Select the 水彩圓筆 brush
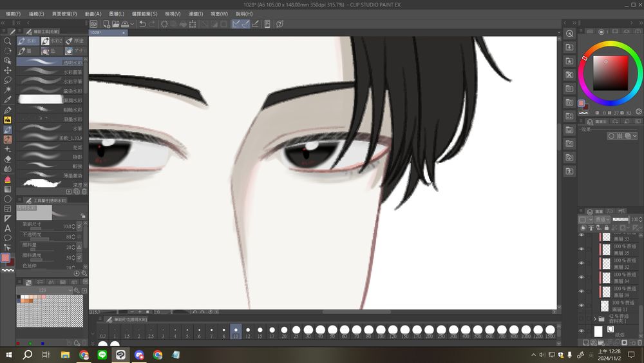This screenshot has height=363, width=644. [x=50, y=72]
